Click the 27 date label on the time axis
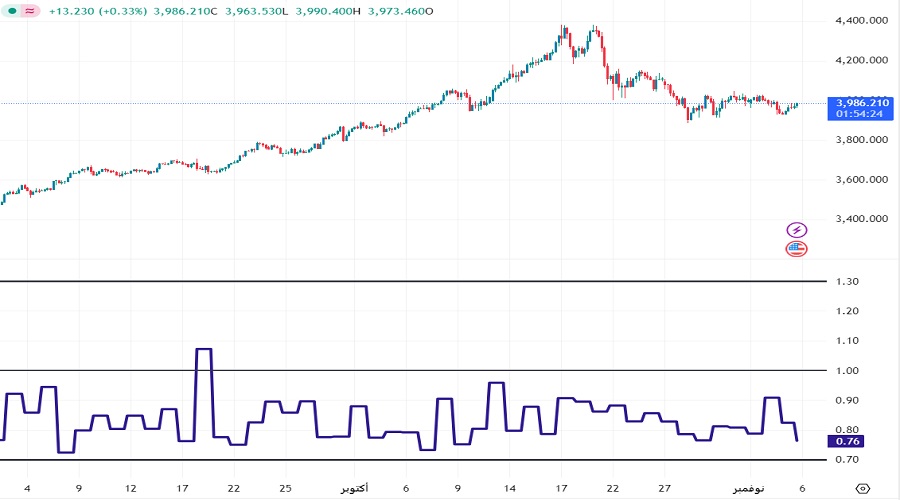The height and width of the screenshot is (500, 900). pos(664,487)
